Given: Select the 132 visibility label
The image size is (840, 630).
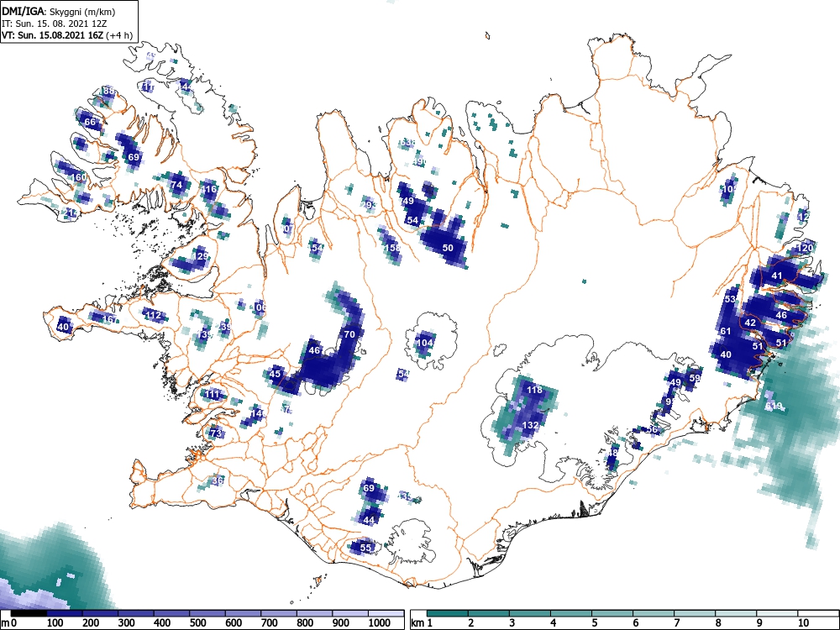Looking at the screenshot, I should click(x=530, y=425).
